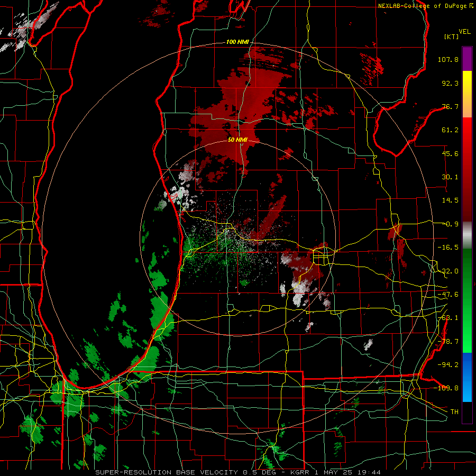Click the 107.8 velocity scale value

tap(448, 59)
